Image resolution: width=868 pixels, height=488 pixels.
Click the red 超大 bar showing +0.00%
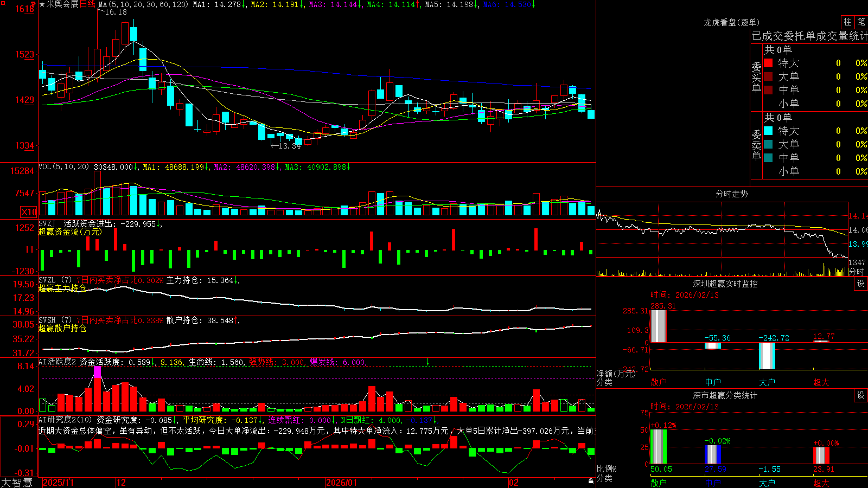[x=821, y=455]
